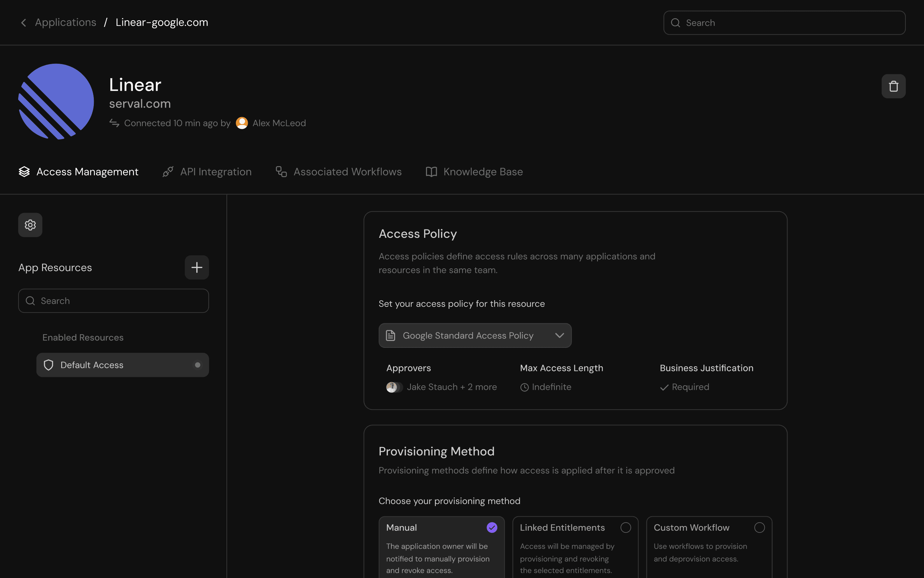The height and width of the screenshot is (578, 924).
Task: Click the magnifier icon in top search
Action: click(675, 23)
